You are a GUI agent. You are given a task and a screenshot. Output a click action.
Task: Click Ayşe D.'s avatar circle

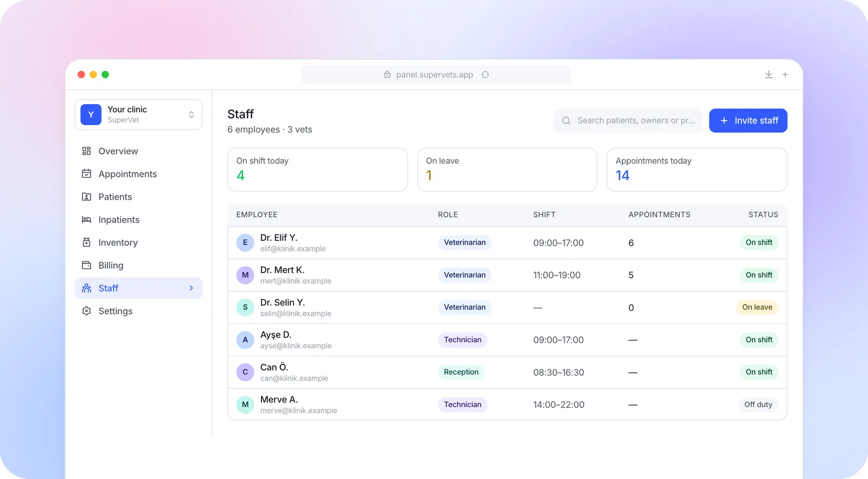(245, 340)
